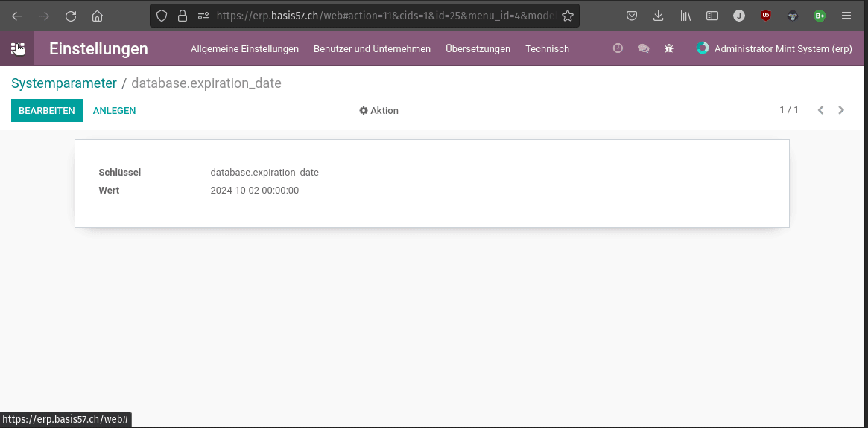Expand the Aktion dropdown
868x428 pixels.
coord(378,111)
